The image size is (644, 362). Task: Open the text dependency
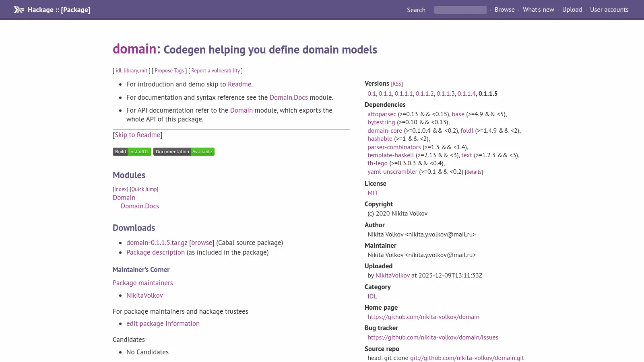[x=466, y=155]
